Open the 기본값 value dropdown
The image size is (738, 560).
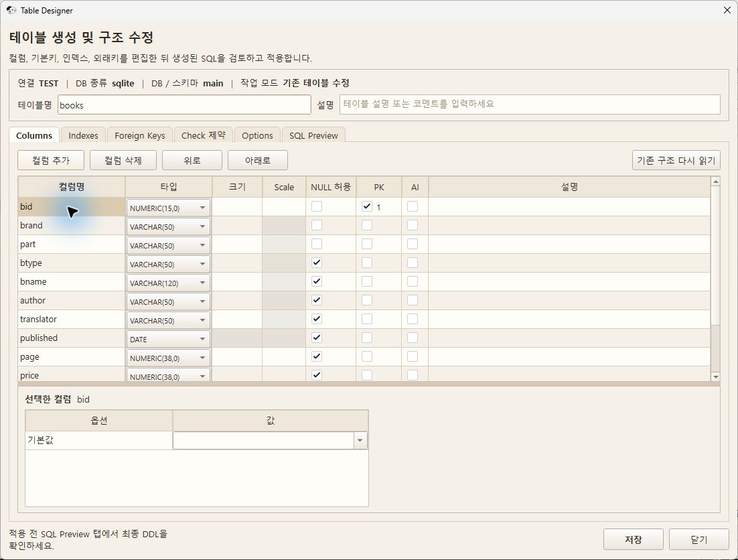click(360, 441)
